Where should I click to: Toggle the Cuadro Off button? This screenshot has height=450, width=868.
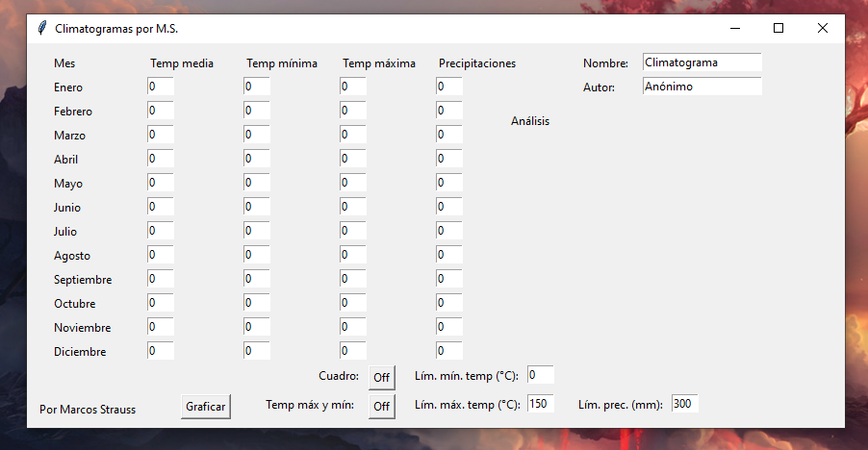point(381,378)
